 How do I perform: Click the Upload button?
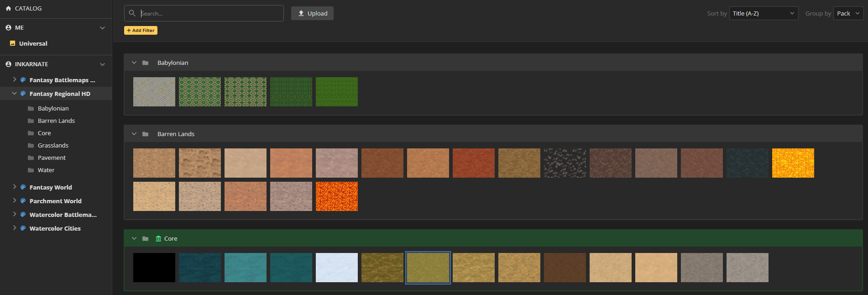pos(312,13)
